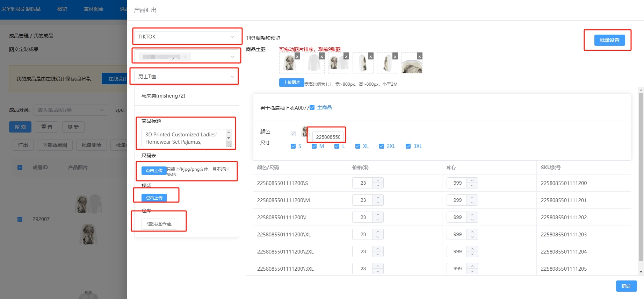Screen dimensions: 644x299
Task: Click the 请选择仓库 warehouse selector
Action: [x=159, y=224]
